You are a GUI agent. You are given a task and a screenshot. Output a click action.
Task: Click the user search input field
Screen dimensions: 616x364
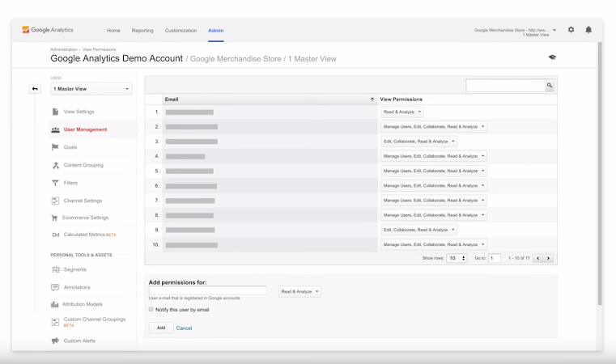(506, 85)
